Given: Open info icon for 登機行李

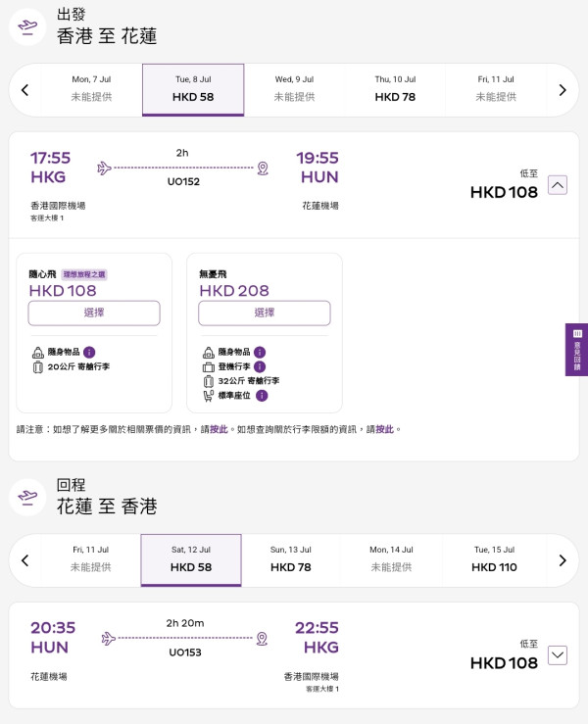Looking at the screenshot, I should (260, 366).
